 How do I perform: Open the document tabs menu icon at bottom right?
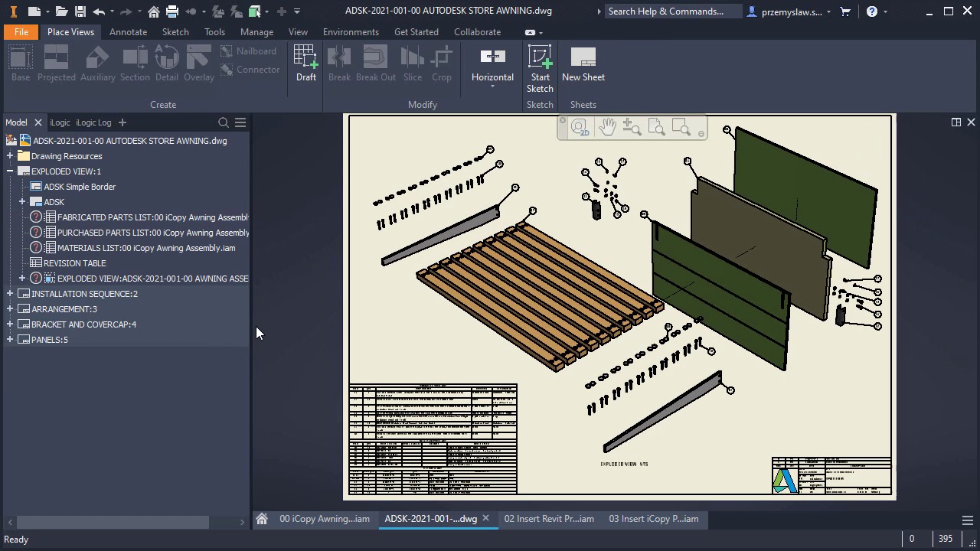[x=968, y=520]
